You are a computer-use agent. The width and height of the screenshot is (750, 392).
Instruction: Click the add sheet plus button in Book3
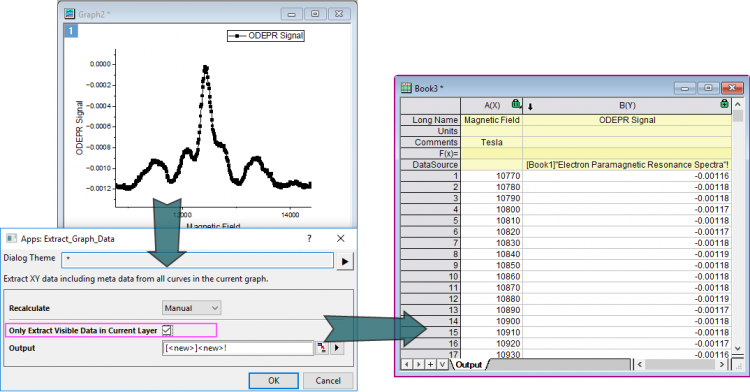(x=430, y=365)
